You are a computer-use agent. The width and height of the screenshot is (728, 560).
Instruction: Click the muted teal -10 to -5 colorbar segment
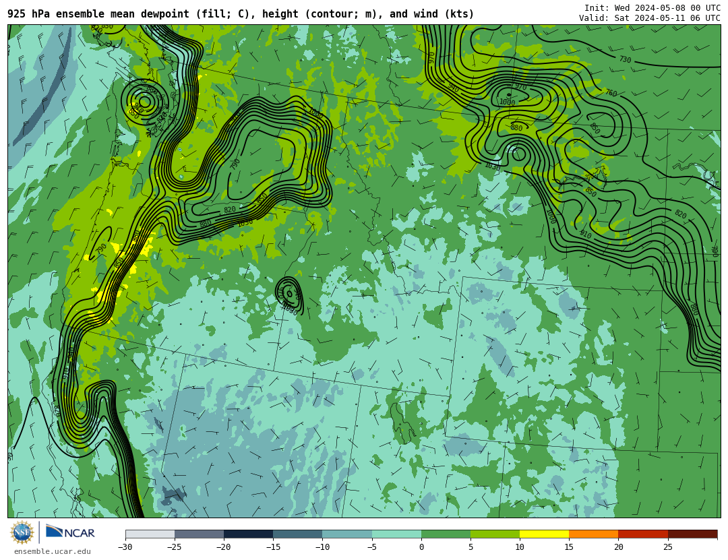click(347, 534)
